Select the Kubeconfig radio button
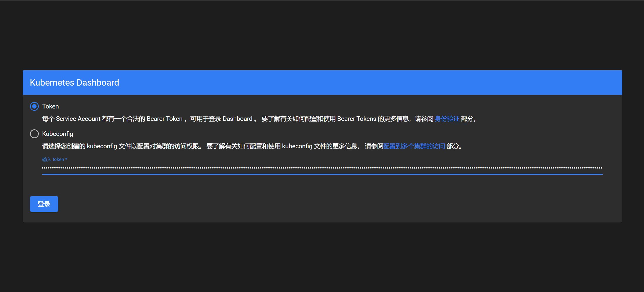Viewport: 644px width, 292px height. pyautogui.click(x=34, y=134)
